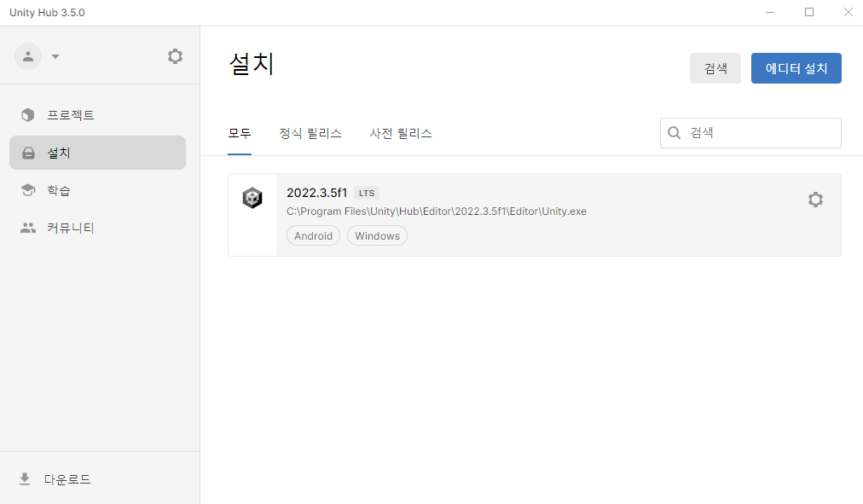Click the 다운로드 arrow icon
The image size is (863, 504).
[25, 478]
